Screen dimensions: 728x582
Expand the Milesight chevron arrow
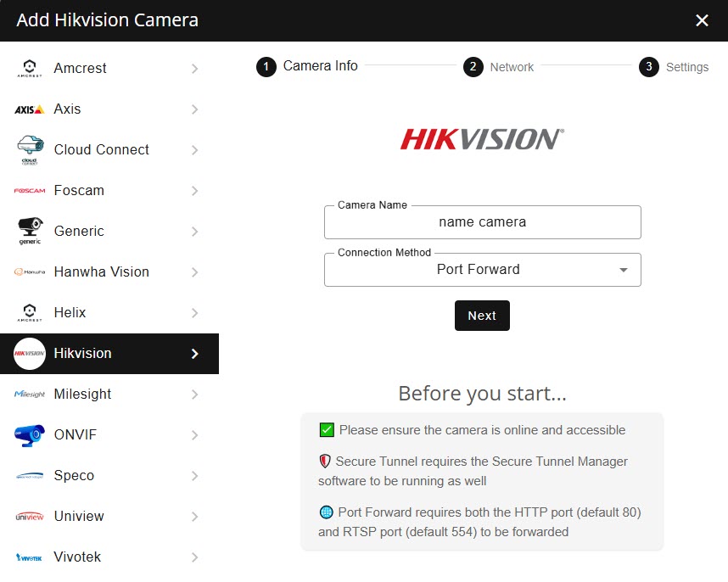pos(195,395)
